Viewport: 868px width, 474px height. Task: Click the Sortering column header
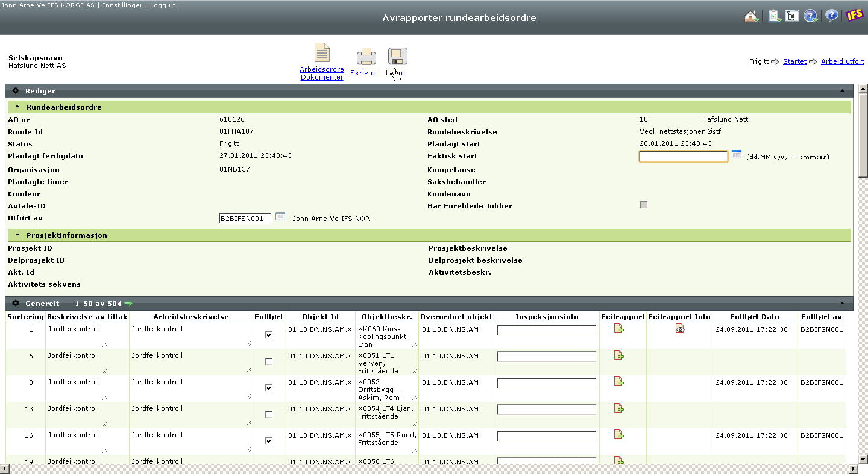click(x=25, y=317)
